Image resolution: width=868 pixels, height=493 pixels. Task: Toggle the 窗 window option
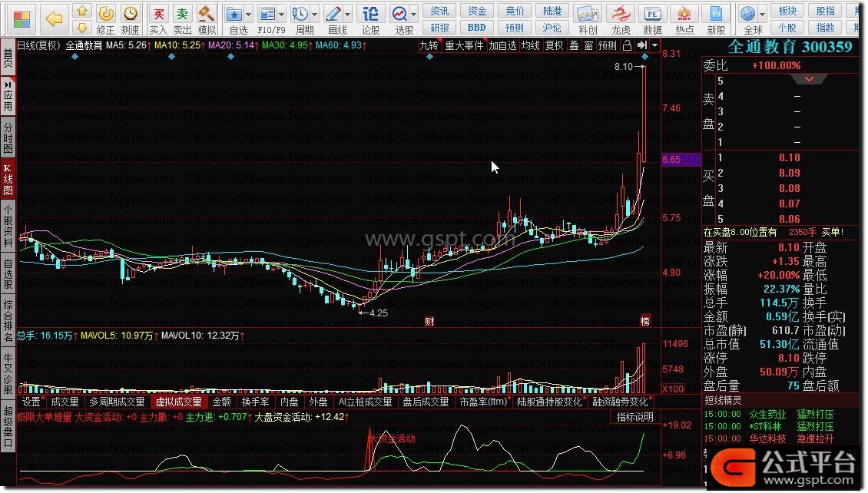588,45
